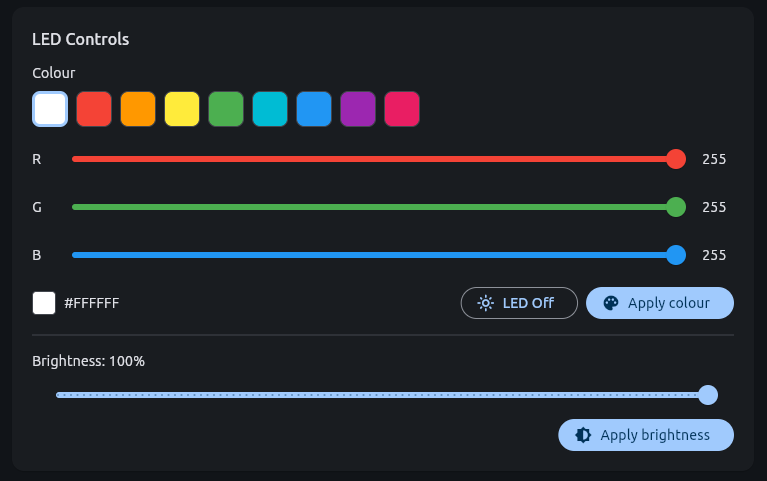767x481 pixels.
Task: Select the white colour swatch
Action: pos(50,109)
